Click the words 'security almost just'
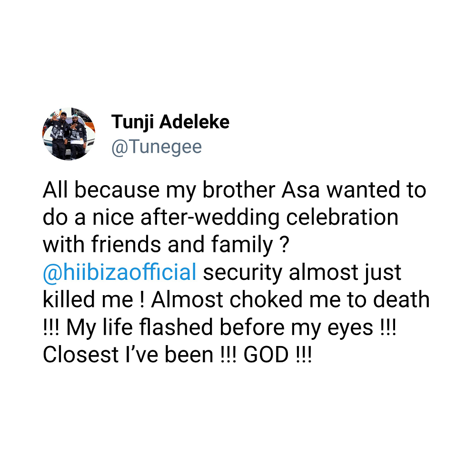This screenshot has height=476, width=476. coord(302,273)
